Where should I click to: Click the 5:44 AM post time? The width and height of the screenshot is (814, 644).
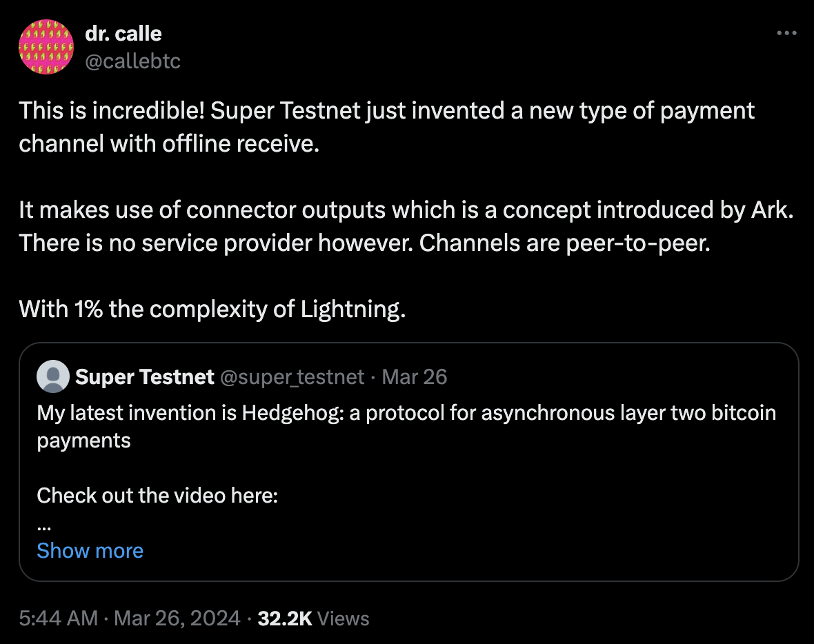point(59,618)
